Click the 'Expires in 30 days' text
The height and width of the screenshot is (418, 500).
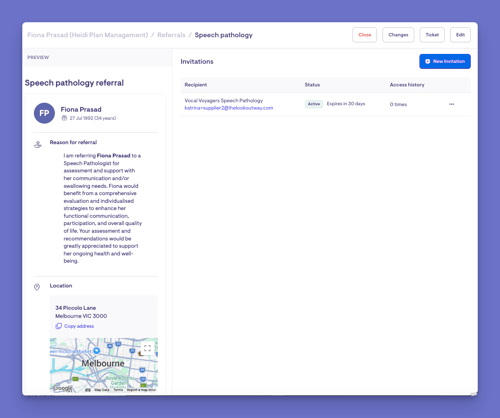[x=346, y=104]
